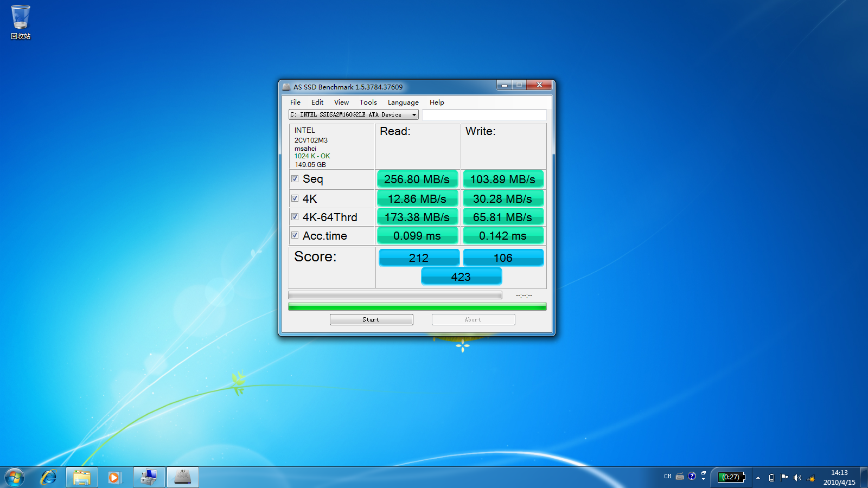
Task: Click the green overall progress bar
Action: [417, 306]
